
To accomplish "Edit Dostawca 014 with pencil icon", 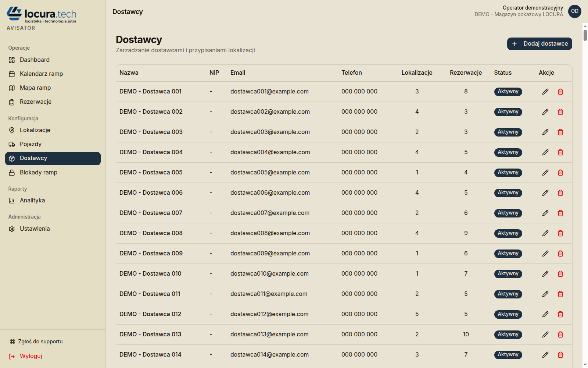I will [545, 355].
